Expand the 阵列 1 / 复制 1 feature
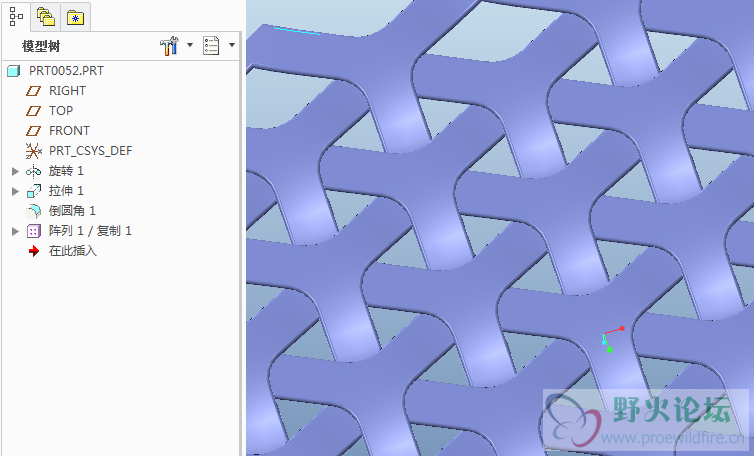The image size is (754, 456). point(15,231)
